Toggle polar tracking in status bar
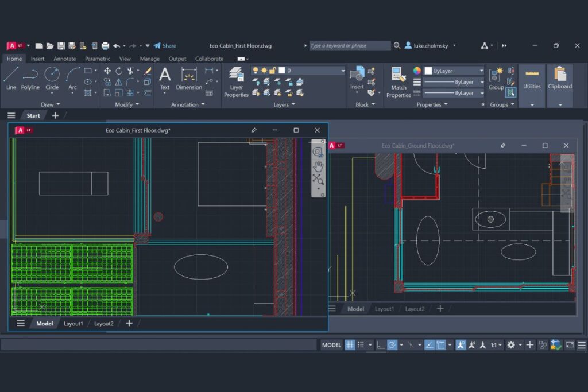588x392 pixels. pyautogui.click(x=392, y=345)
